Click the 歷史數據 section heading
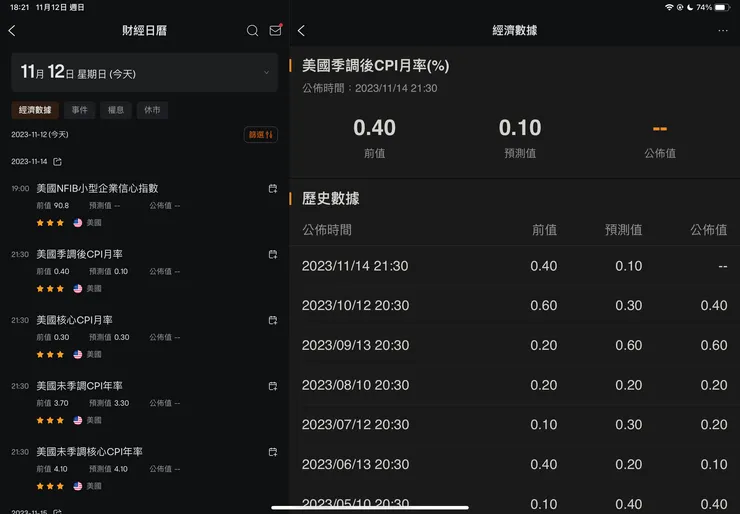The height and width of the screenshot is (514, 740). (x=331, y=199)
